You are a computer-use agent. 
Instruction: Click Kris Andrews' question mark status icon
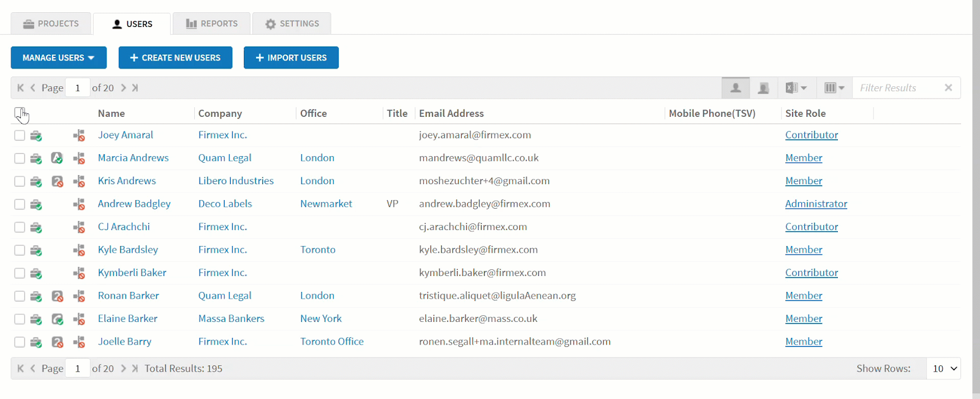coord(57,182)
